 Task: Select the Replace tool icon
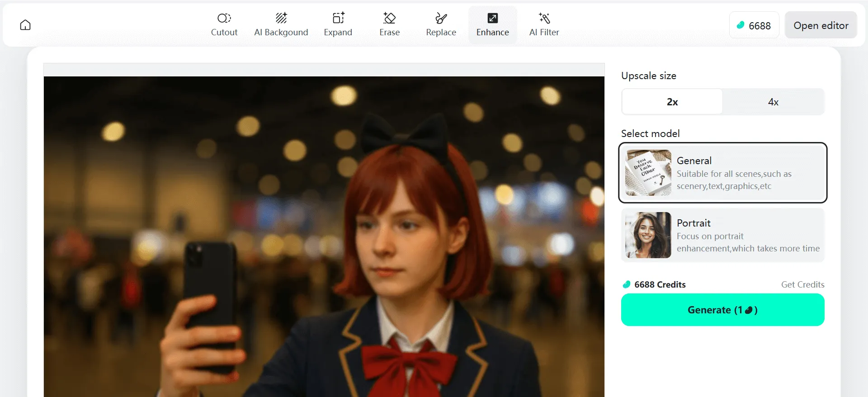point(441,18)
